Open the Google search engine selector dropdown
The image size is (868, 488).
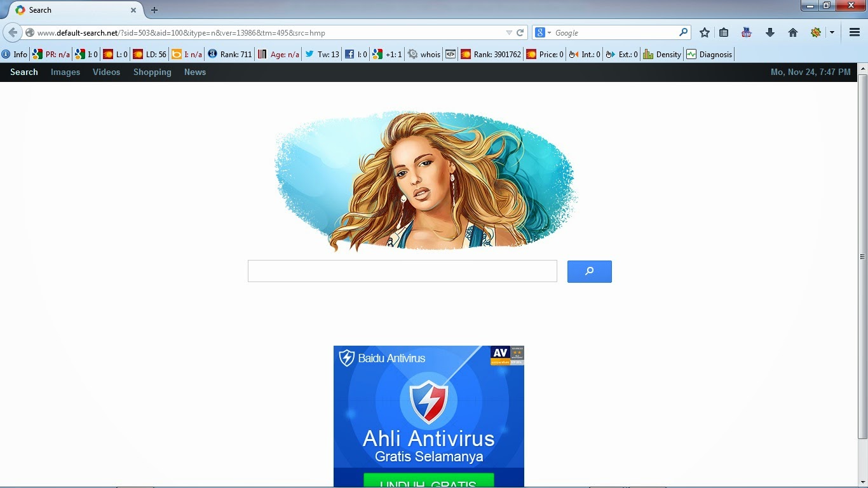(x=544, y=33)
